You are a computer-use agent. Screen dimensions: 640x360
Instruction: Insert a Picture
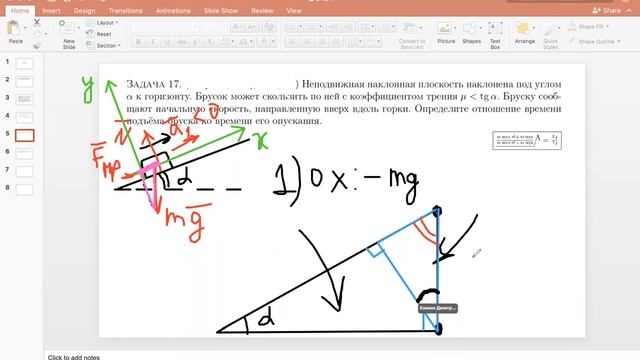coord(445,33)
